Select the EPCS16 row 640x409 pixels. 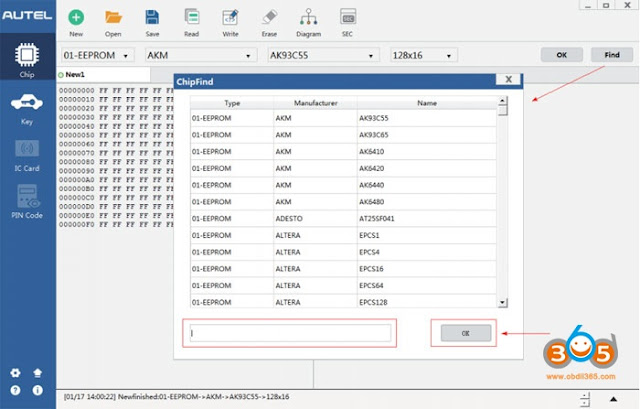click(x=343, y=269)
